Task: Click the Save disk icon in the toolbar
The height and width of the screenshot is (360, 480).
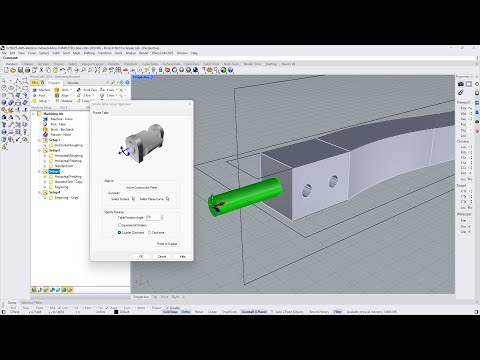Action: coord(20,70)
